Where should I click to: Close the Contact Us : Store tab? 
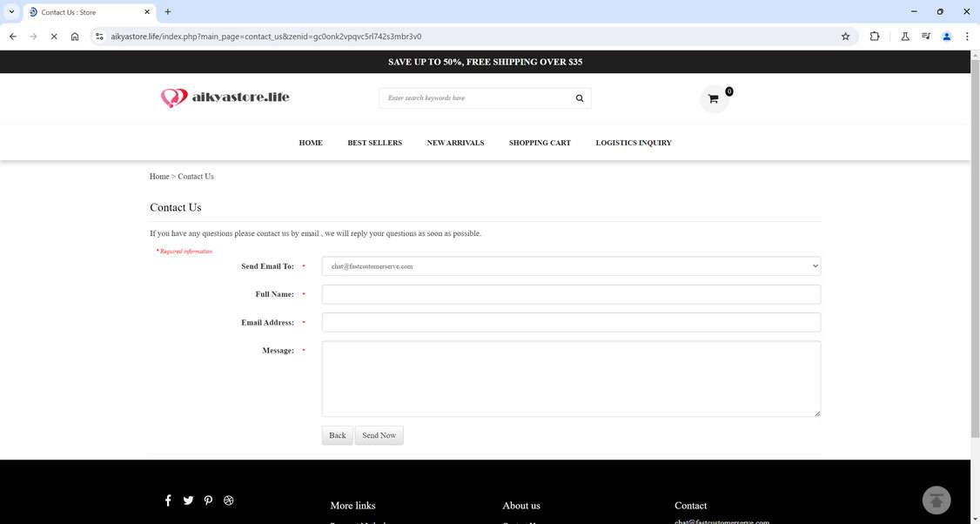147,12
